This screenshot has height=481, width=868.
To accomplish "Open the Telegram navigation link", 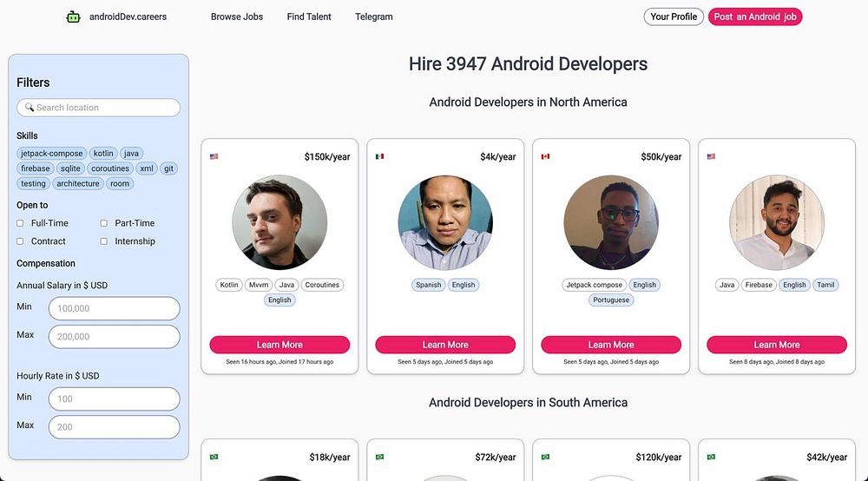I will point(373,17).
